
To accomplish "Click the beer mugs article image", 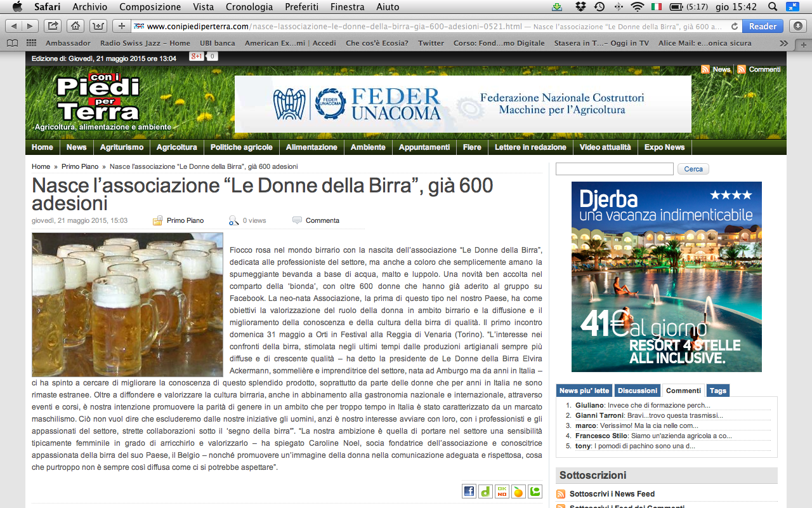I will 128,305.
